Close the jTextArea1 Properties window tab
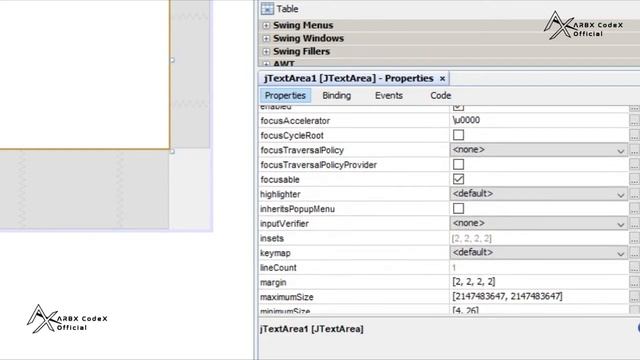Image resolution: width=640 pixels, height=360 pixels. pyautogui.click(x=442, y=78)
